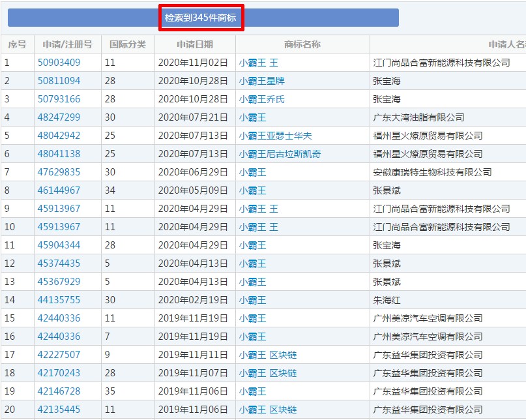The width and height of the screenshot is (526, 420).
Task: Open registration number 42135445
Action: [x=59, y=410]
